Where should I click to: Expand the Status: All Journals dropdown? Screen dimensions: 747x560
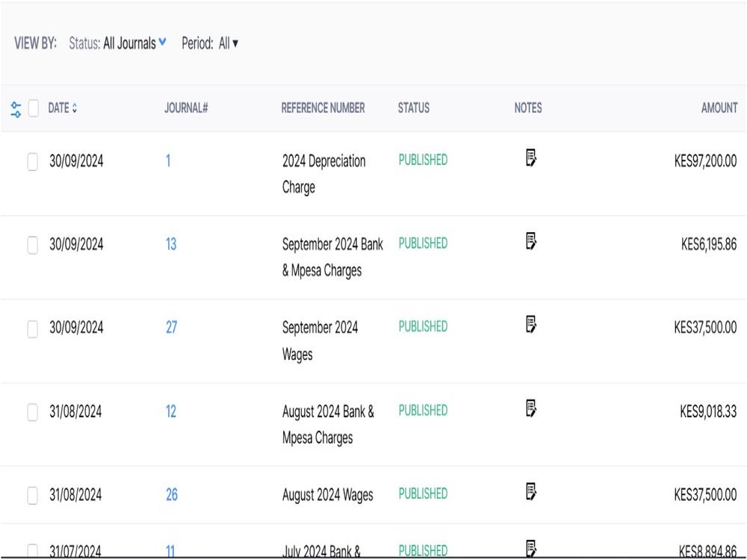coord(118,43)
